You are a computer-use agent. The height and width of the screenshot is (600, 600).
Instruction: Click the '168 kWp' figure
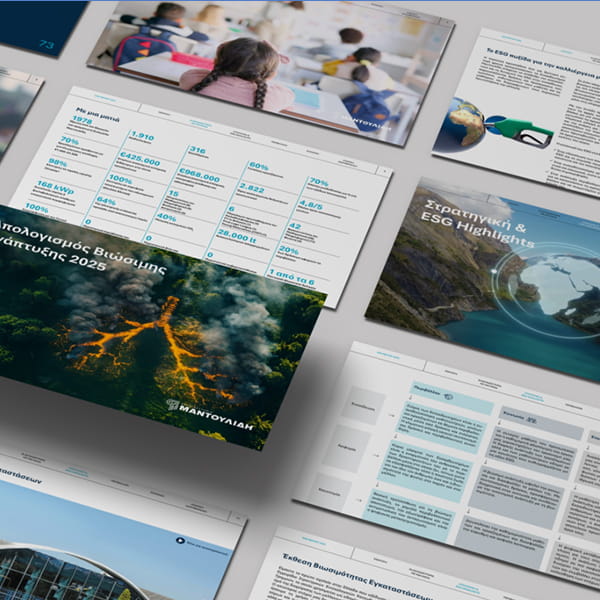[x=55, y=186]
